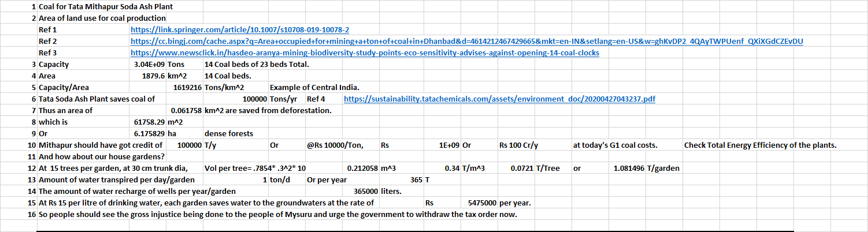Click the 'ton/d' unit in row 13
The width and height of the screenshot is (868, 232).
280,179
